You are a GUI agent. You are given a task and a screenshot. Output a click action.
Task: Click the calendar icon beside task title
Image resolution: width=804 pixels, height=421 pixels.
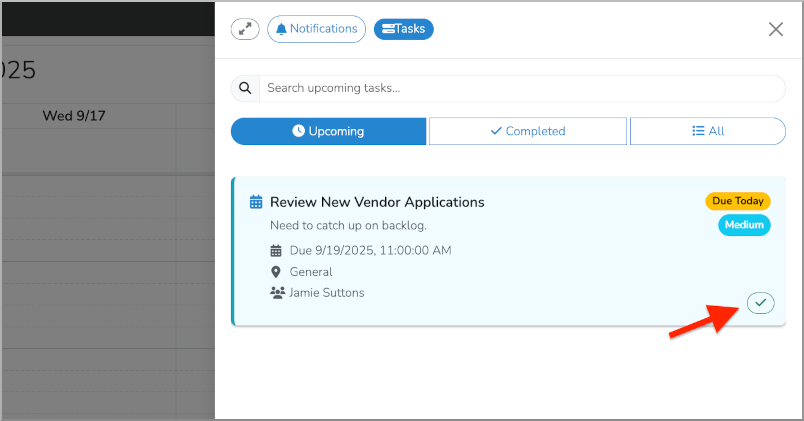pos(256,202)
